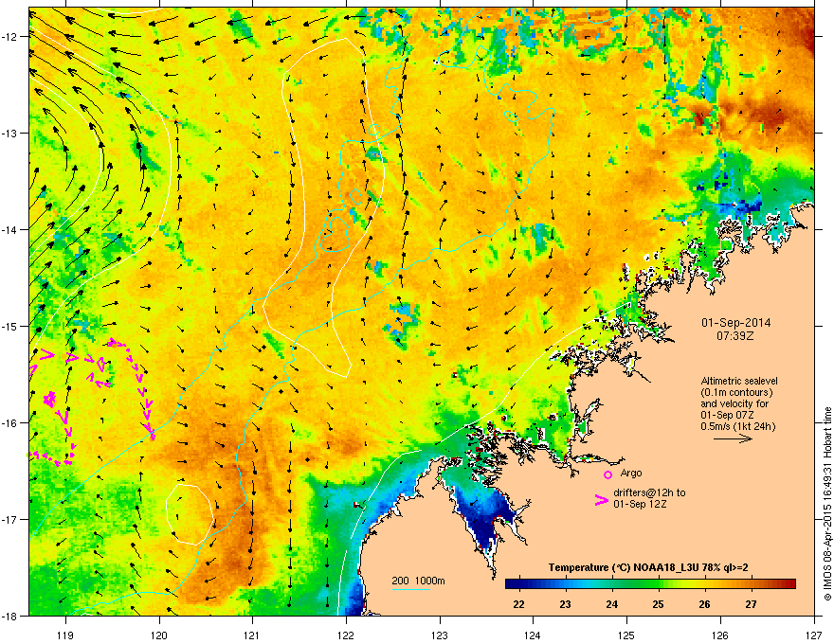Screen dimensions: 834x644
Task: Click the magenta Argo circle symbol in legend
Action: pyautogui.click(x=607, y=474)
